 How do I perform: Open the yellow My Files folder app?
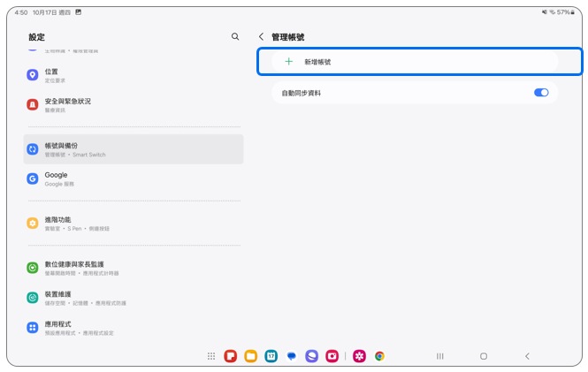tap(251, 356)
